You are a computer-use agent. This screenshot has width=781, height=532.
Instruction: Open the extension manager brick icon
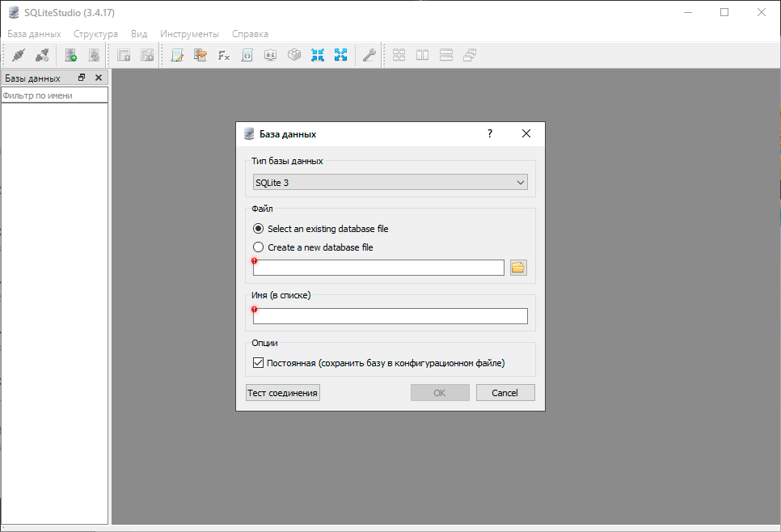(x=293, y=55)
